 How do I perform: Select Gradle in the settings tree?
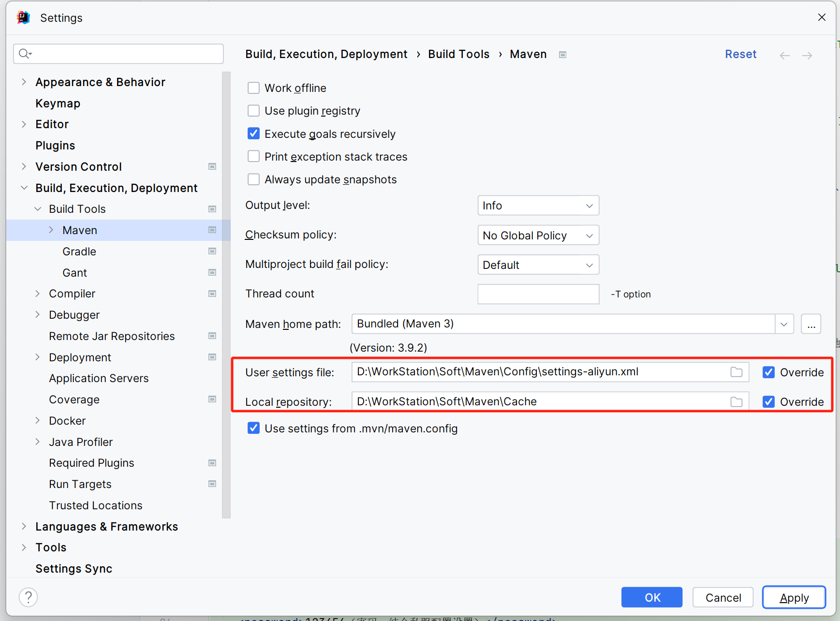coord(79,251)
